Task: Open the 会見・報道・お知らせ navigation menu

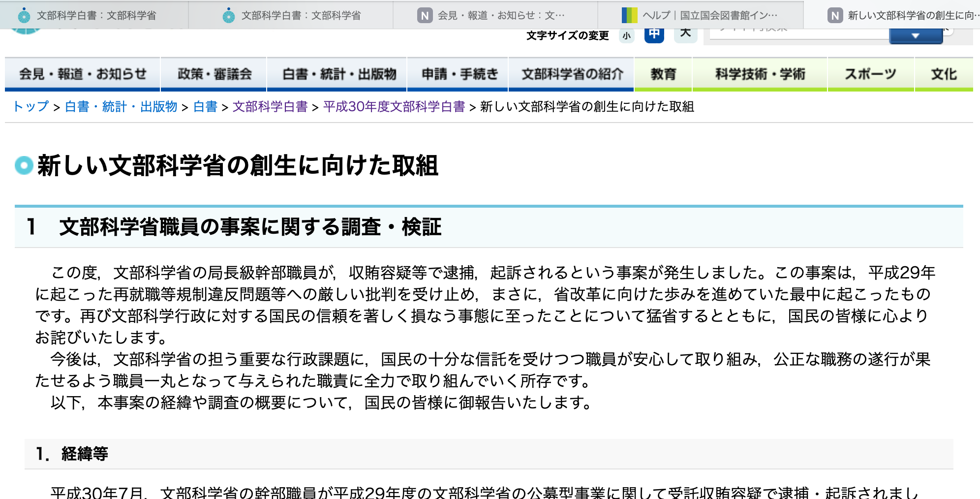Action: coord(83,74)
